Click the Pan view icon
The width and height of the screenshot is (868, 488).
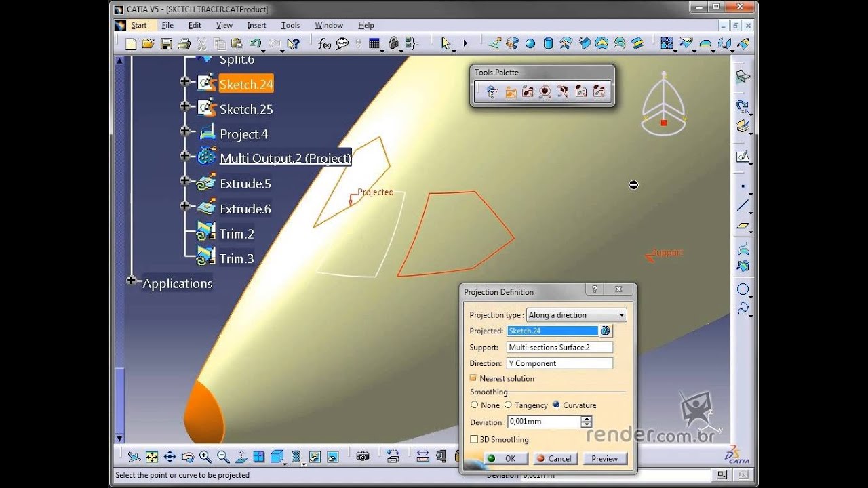pyautogui.click(x=170, y=457)
